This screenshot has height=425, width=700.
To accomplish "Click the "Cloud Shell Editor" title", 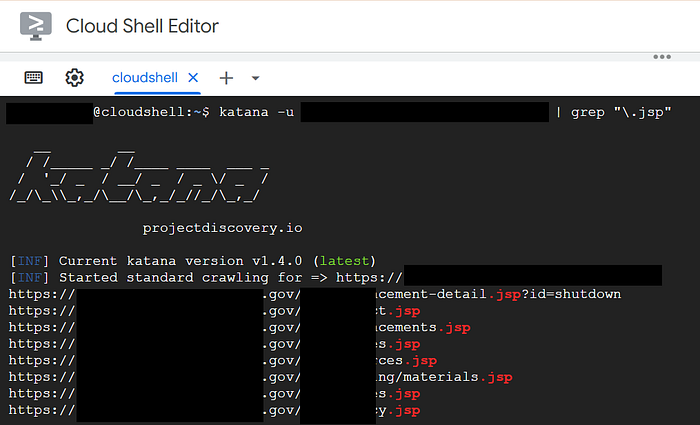I will click(x=142, y=26).
